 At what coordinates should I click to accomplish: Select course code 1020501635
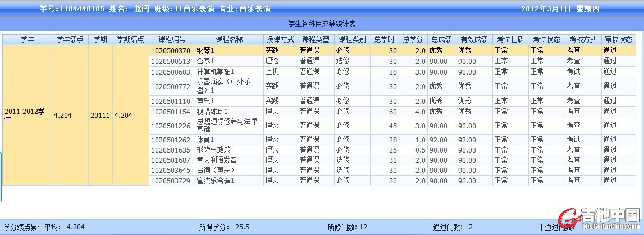tap(171, 150)
